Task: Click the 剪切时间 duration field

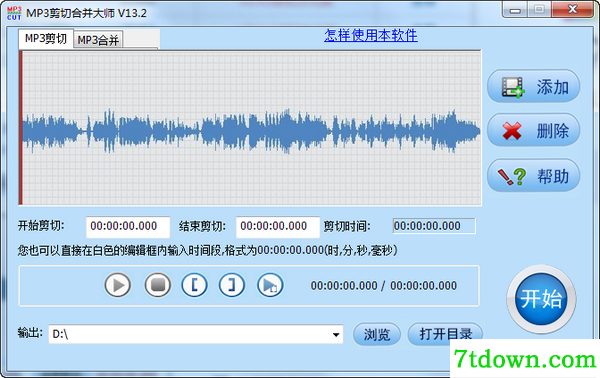Action: [x=434, y=226]
